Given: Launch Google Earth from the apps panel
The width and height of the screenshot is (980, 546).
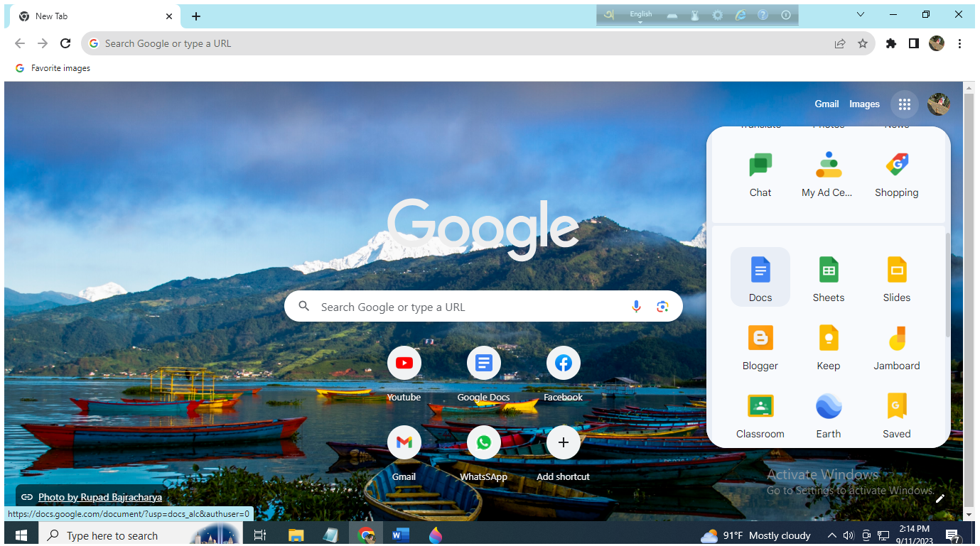Looking at the screenshot, I should pyautogui.click(x=829, y=414).
